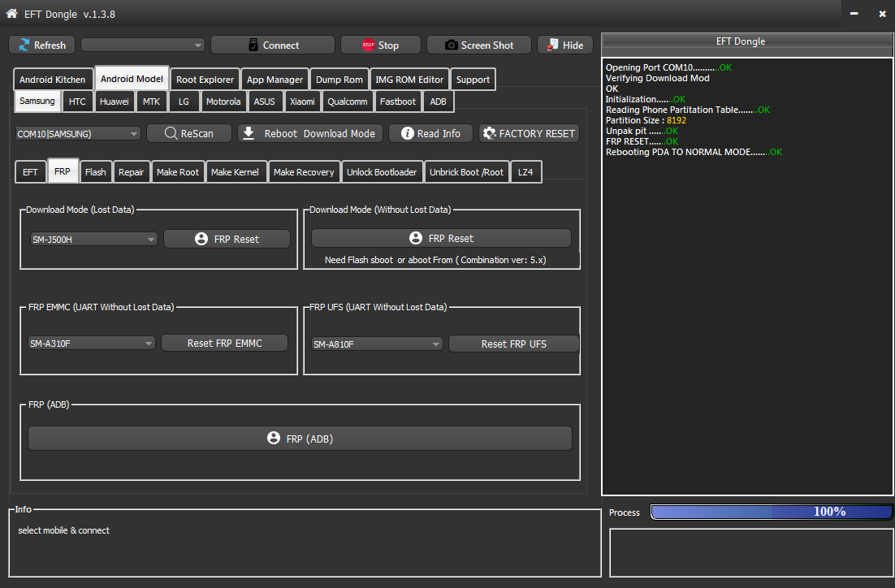Click the USB icon on Connect button
The image size is (895, 588).
coord(253,45)
